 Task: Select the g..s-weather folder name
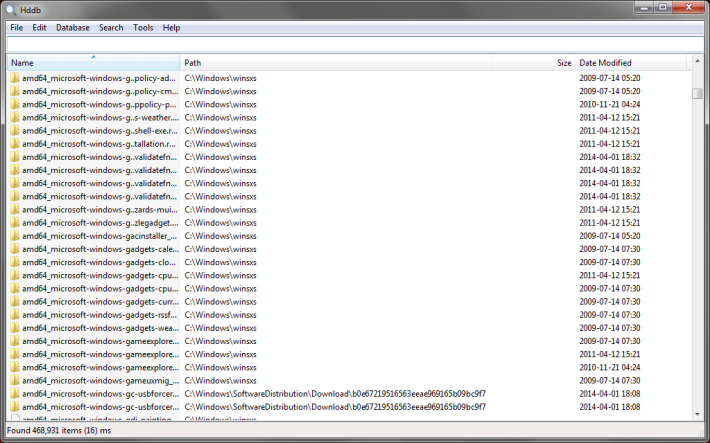(x=101, y=117)
